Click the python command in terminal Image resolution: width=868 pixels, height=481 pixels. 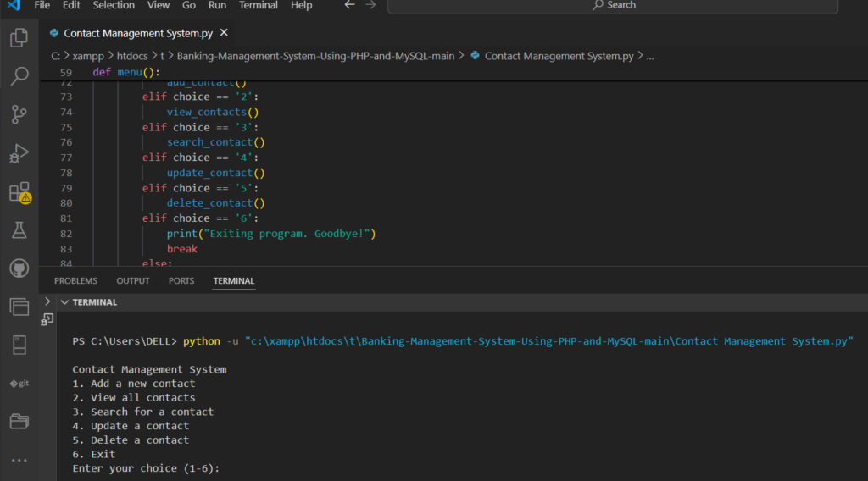pyautogui.click(x=202, y=341)
